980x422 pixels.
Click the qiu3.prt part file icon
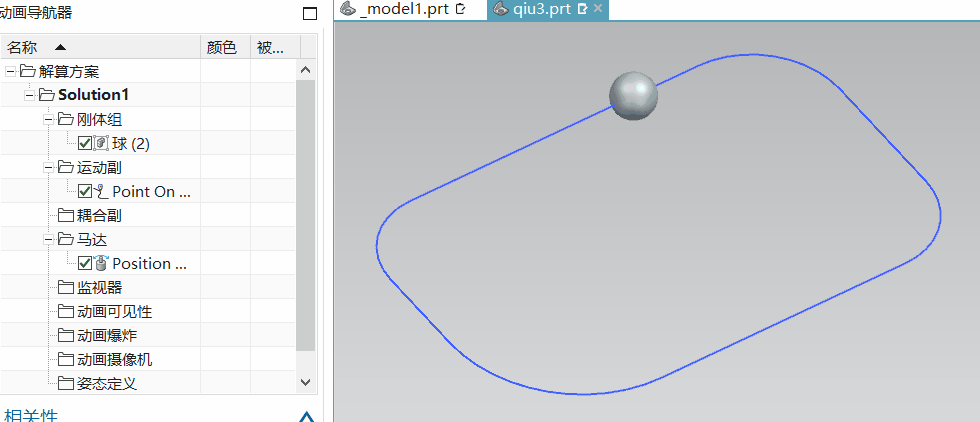click(500, 9)
